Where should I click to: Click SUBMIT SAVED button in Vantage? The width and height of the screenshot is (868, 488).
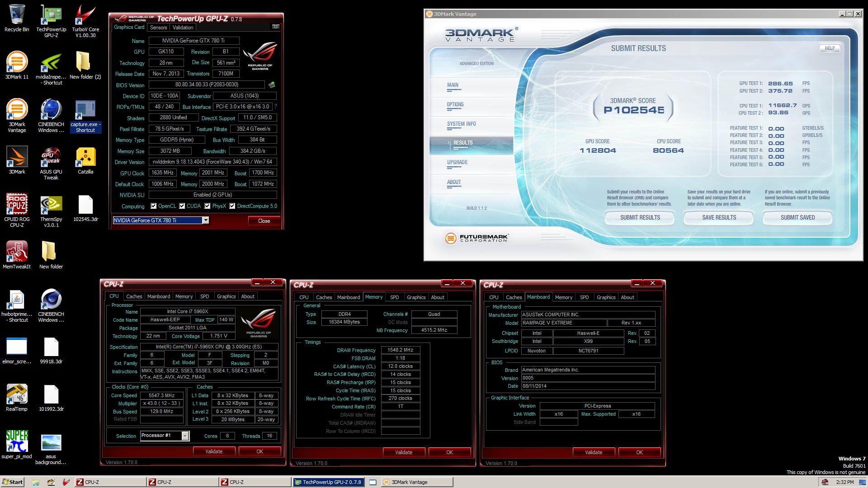pyautogui.click(x=797, y=217)
